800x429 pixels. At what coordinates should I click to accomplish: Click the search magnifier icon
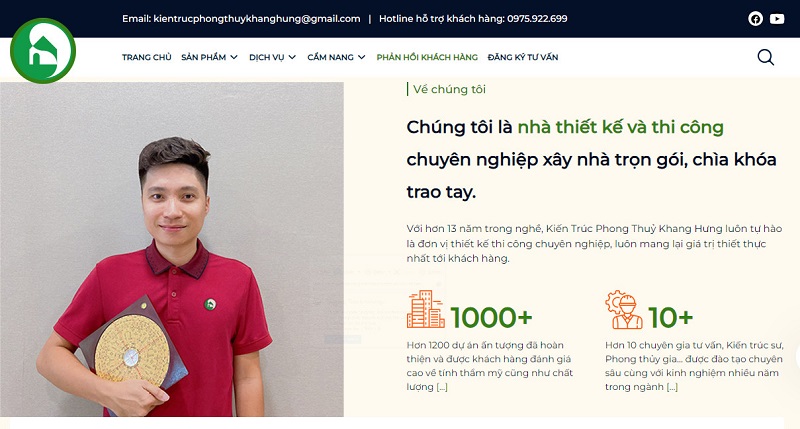coord(765,57)
